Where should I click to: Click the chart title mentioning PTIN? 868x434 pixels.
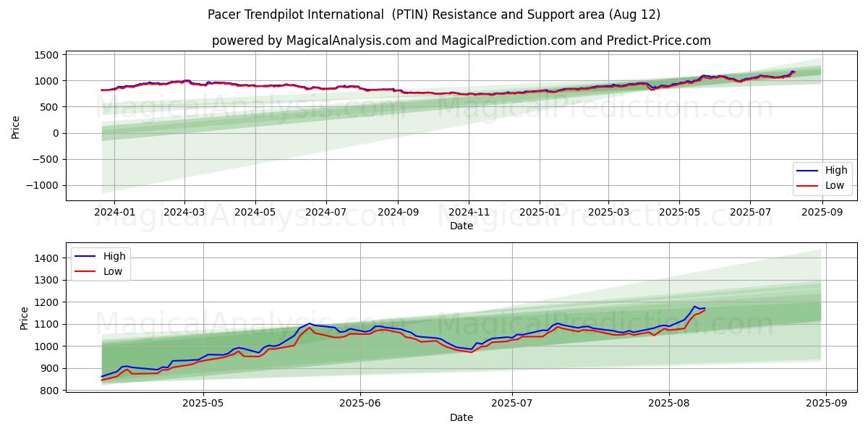pos(434,14)
